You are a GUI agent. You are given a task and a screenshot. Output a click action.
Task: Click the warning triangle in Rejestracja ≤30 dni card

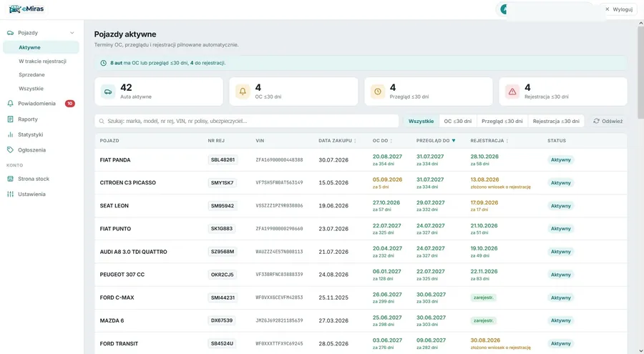pyautogui.click(x=512, y=92)
